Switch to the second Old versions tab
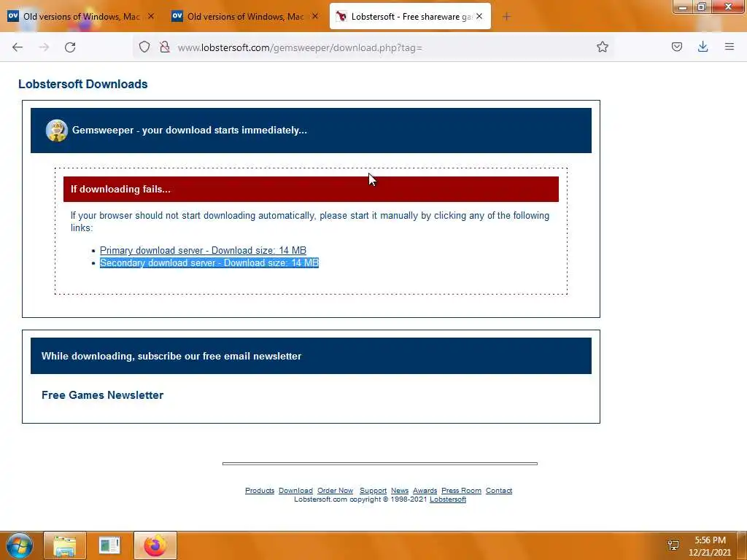The width and height of the screenshot is (747, 560). [245, 16]
